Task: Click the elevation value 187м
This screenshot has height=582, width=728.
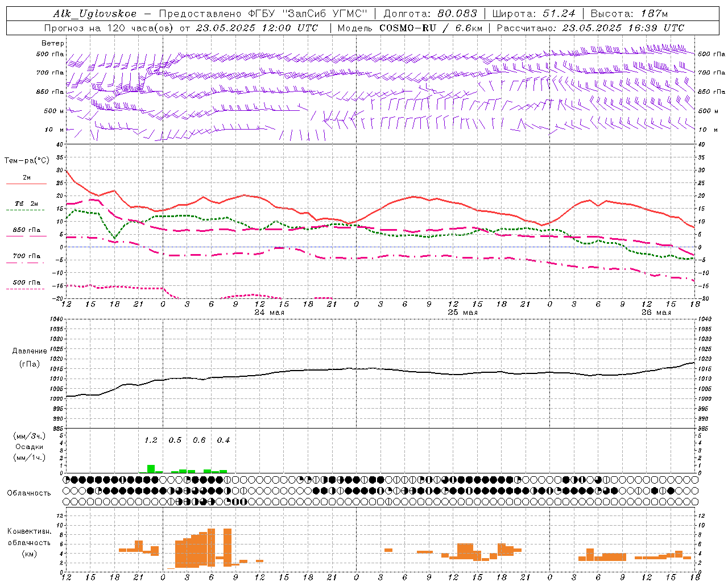Action: point(653,14)
